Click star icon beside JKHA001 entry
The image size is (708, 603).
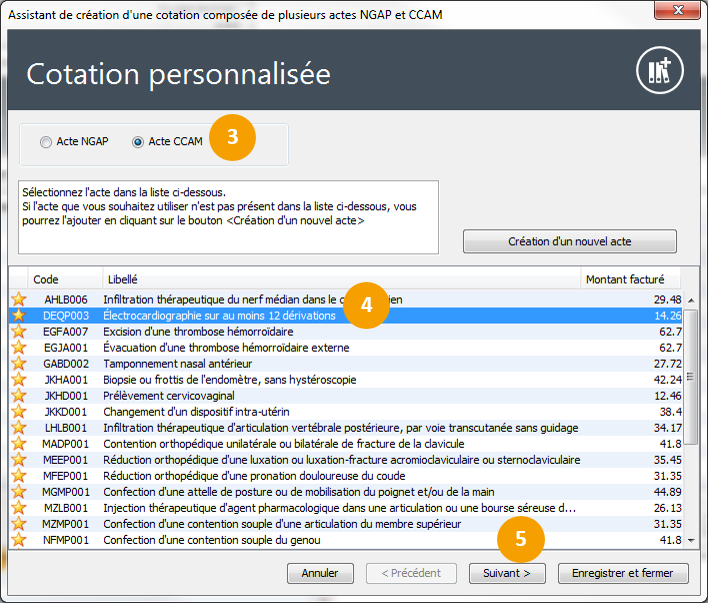point(17,379)
